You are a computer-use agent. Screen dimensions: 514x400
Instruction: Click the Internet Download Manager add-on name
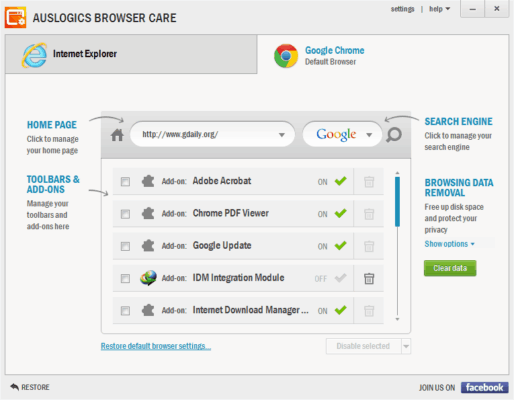(x=250, y=310)
